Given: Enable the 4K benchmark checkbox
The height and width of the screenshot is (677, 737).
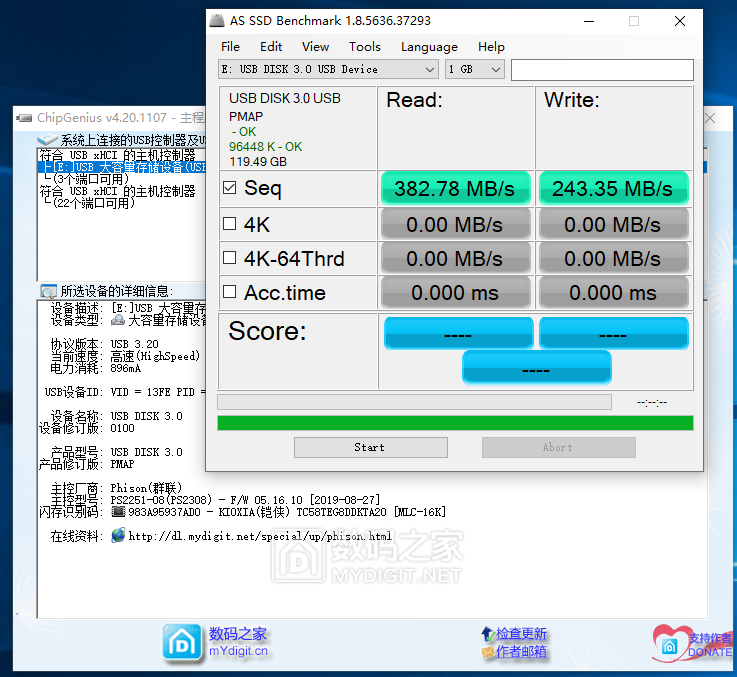Looking at the screenshot, I should (x=230, y=224).
